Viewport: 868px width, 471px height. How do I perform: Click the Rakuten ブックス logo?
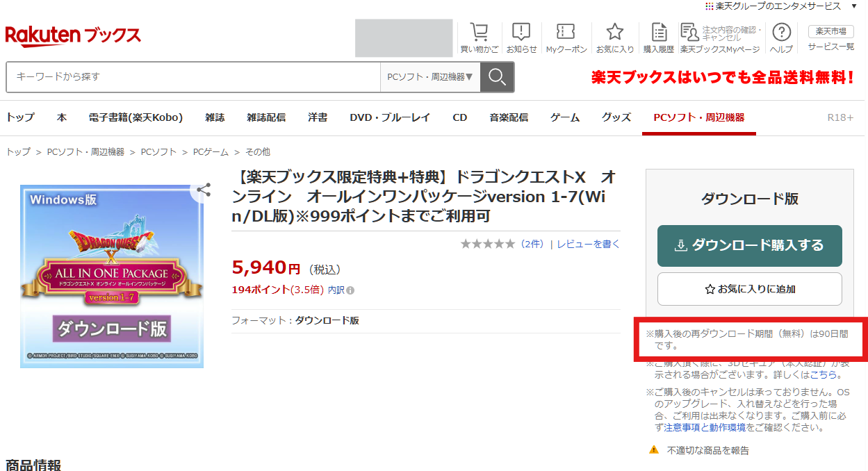[x=73, y=36]
